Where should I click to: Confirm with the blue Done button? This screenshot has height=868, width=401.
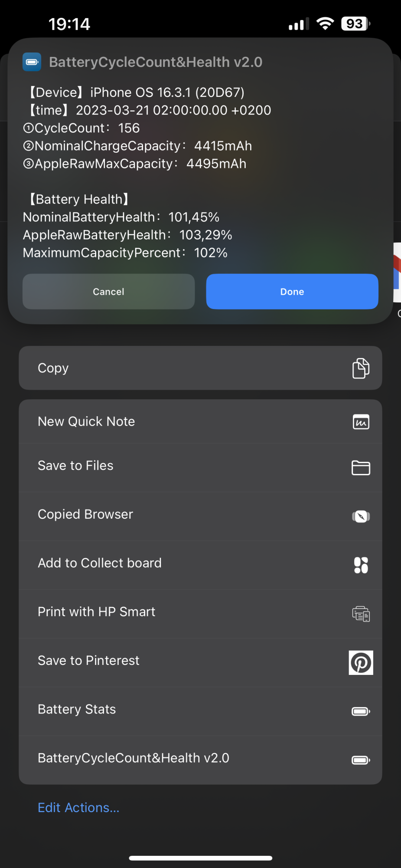tap(292, 292)
